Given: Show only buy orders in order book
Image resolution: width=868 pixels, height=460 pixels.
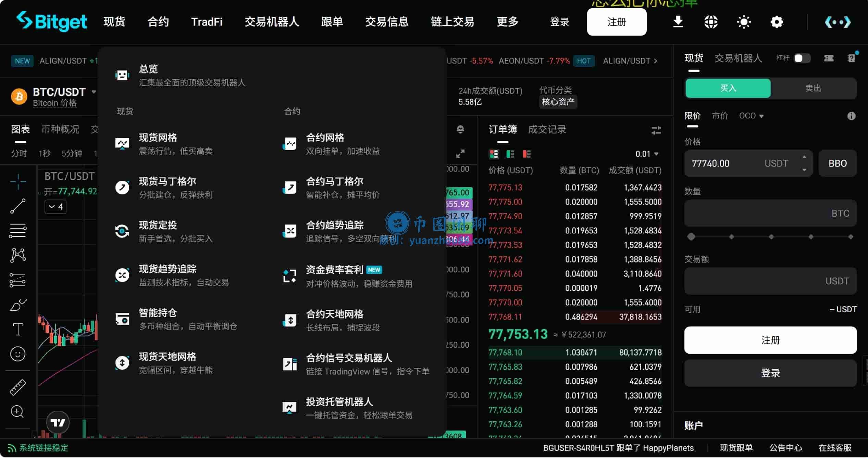Looking at the screenshot, I should (510, 154).
